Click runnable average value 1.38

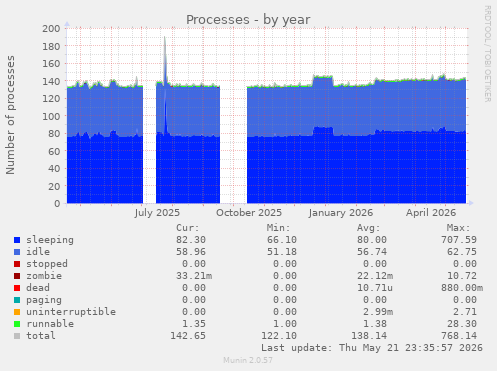375,324
